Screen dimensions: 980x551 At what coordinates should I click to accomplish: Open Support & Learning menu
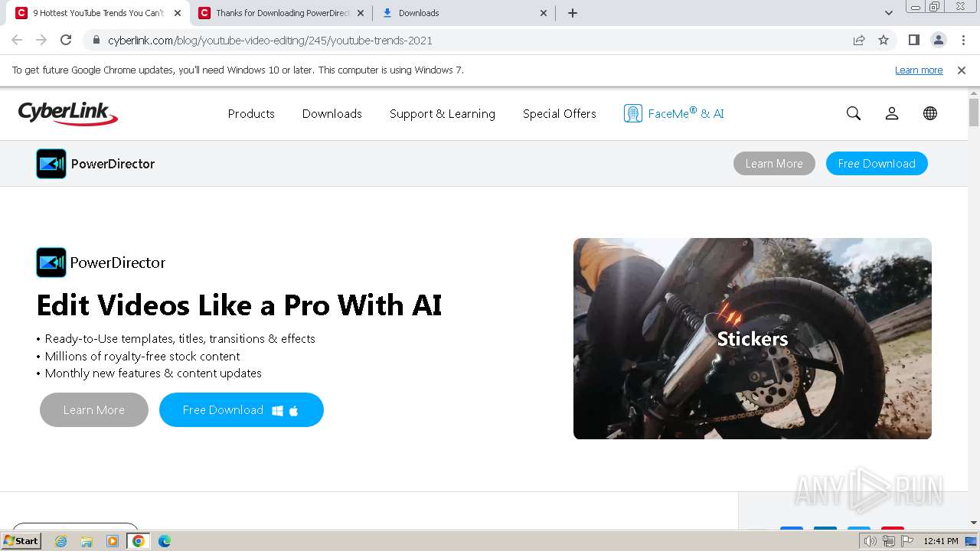443,113
